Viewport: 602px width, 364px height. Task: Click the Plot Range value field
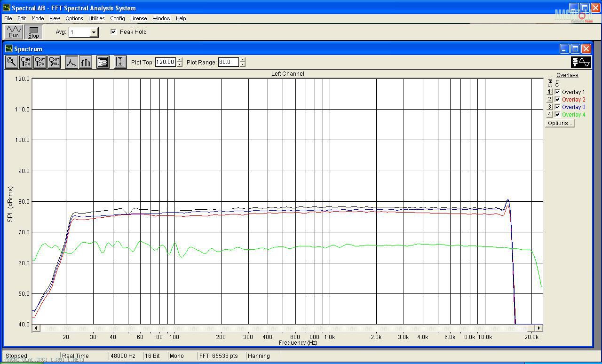point(229,62)
